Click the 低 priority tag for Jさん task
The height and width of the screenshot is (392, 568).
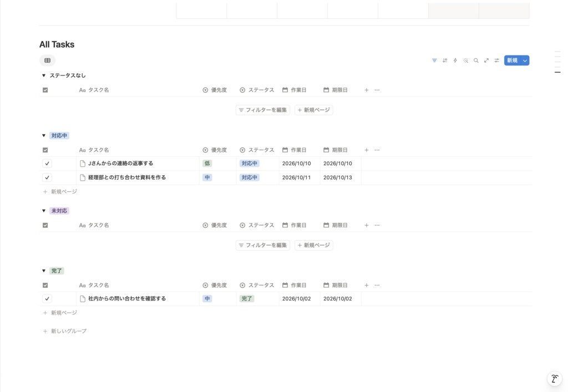pos(207,164)
